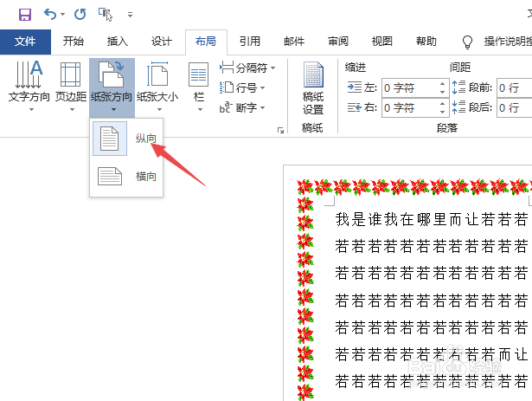The width and height of the screenshot is (532, 401).
Task: Click the left indent icon beside 左
Action: 355,87
